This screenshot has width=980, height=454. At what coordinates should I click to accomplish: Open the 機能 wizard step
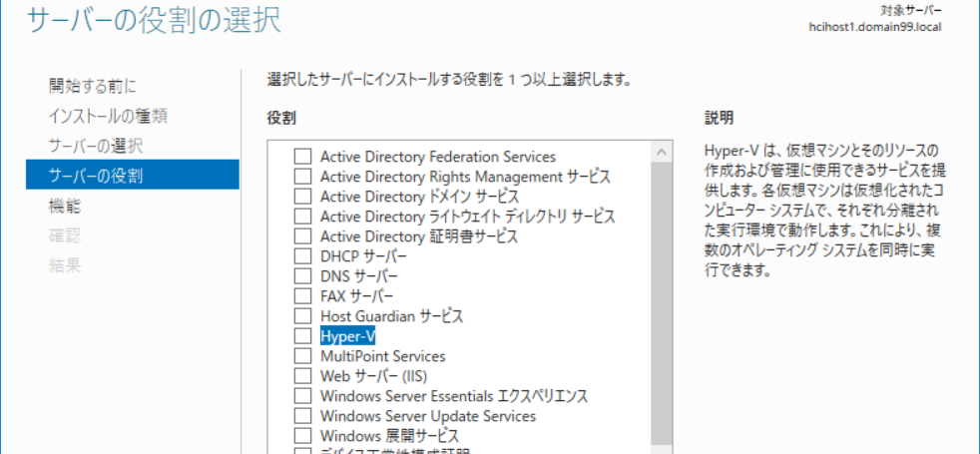[65, 206]
